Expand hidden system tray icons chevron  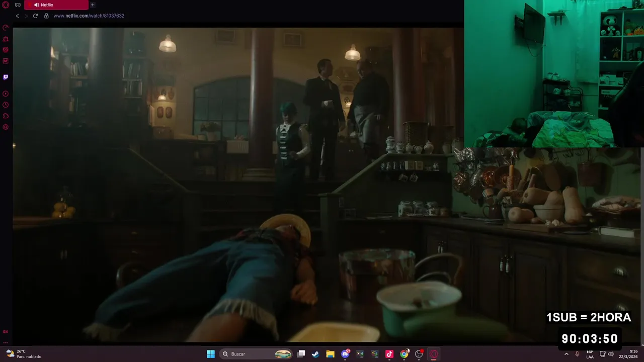567,354
